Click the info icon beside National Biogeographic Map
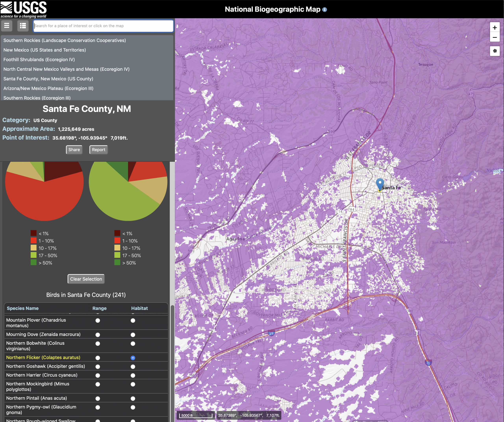This screenshot has width=504, height=422. point(324,10)
